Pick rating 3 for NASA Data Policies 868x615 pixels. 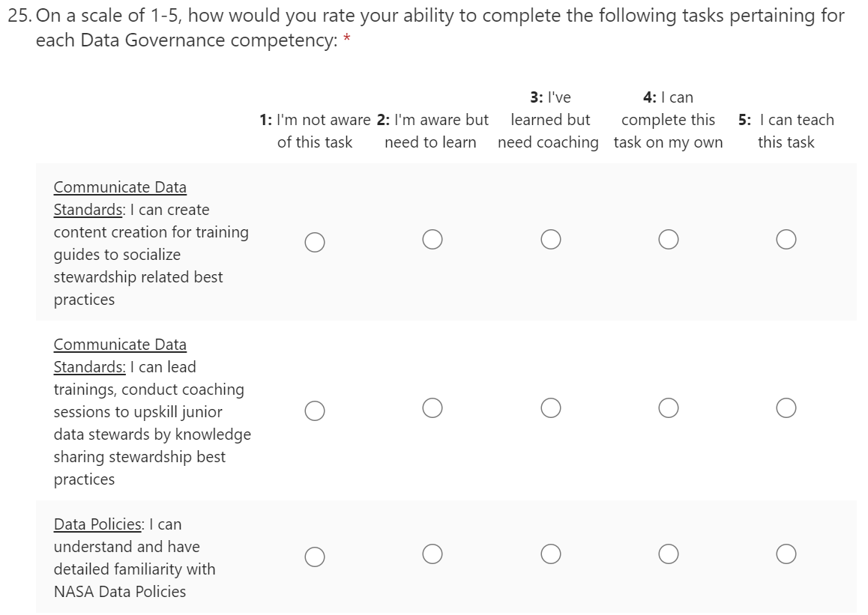tap(550, 554)
